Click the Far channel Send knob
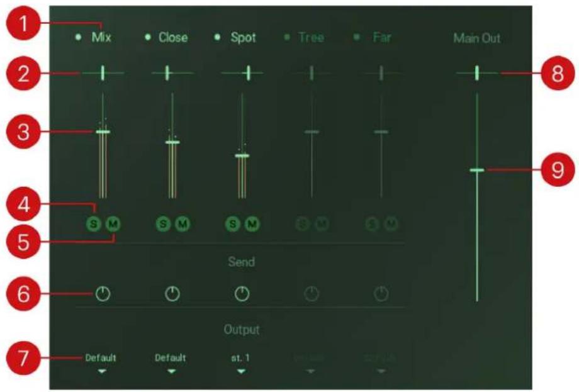This screenshot has width=579, height=392. point(381,294)
